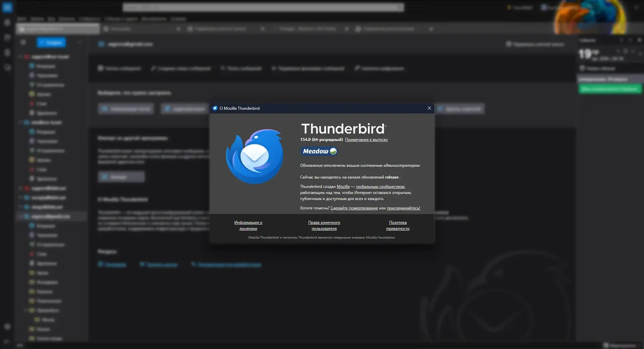Click the dialog title О Mozilla Thunderbird

pos(239,108)
